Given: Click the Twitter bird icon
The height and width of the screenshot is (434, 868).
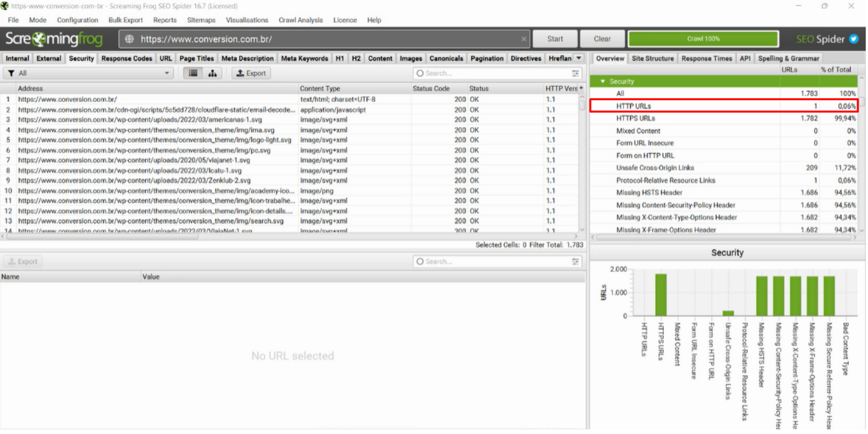Looking at the screenshot, I should tap(854, 39).
